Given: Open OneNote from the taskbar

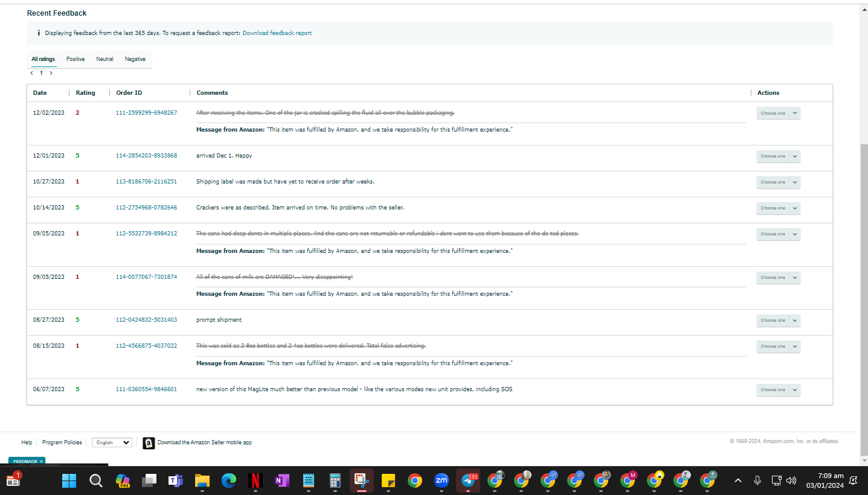Looking at the screenshot, I should click(282, 481).
